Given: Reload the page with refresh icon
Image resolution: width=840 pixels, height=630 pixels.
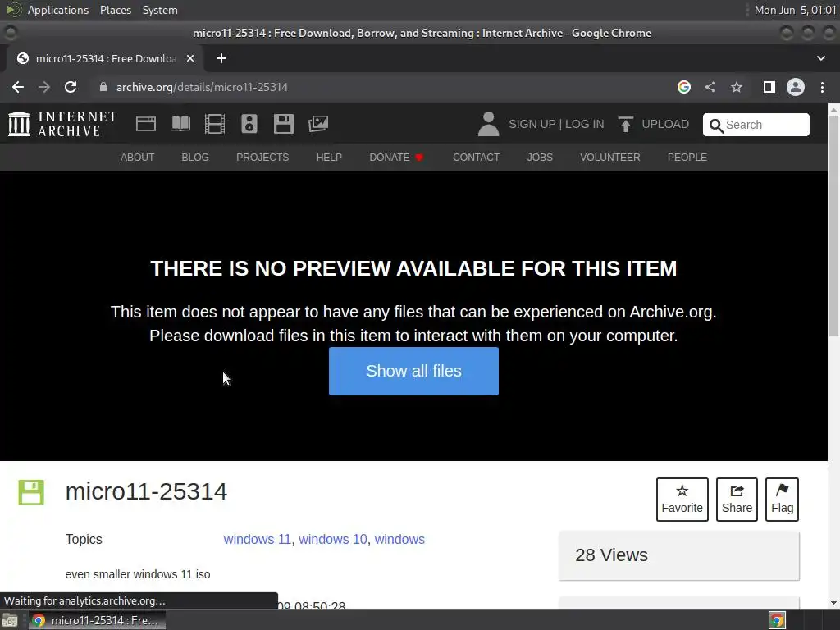Looking at the screenshot, I should 71,87.
